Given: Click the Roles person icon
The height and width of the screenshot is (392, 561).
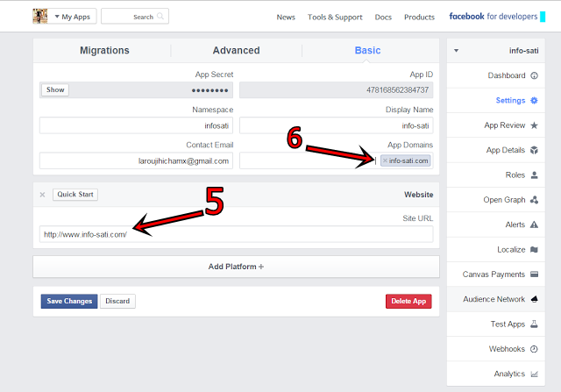Looking at the screenshot, I should click(534, 175).
